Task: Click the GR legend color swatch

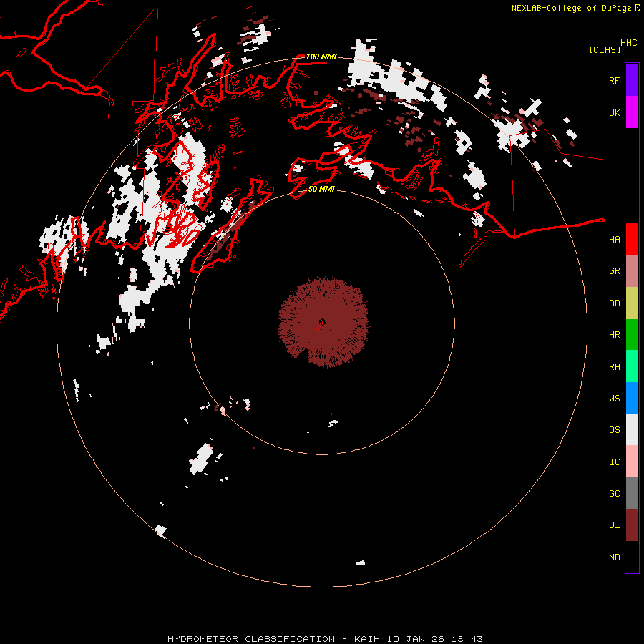Action: click(632, 271)
